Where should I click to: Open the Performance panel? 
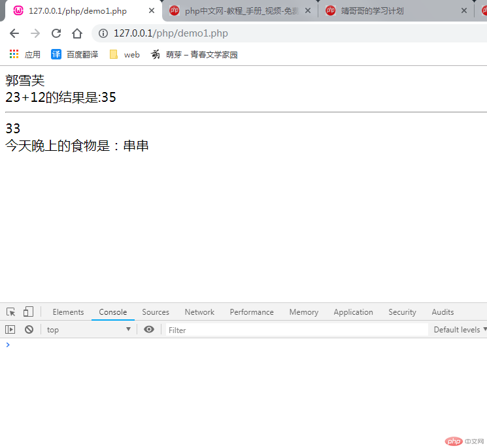click(x=252, y=312)
